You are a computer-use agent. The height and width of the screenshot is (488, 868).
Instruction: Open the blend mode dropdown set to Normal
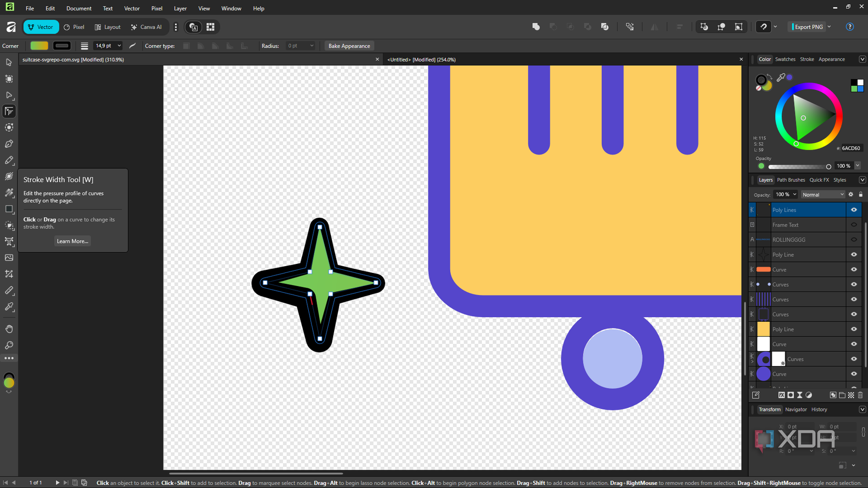822,194
